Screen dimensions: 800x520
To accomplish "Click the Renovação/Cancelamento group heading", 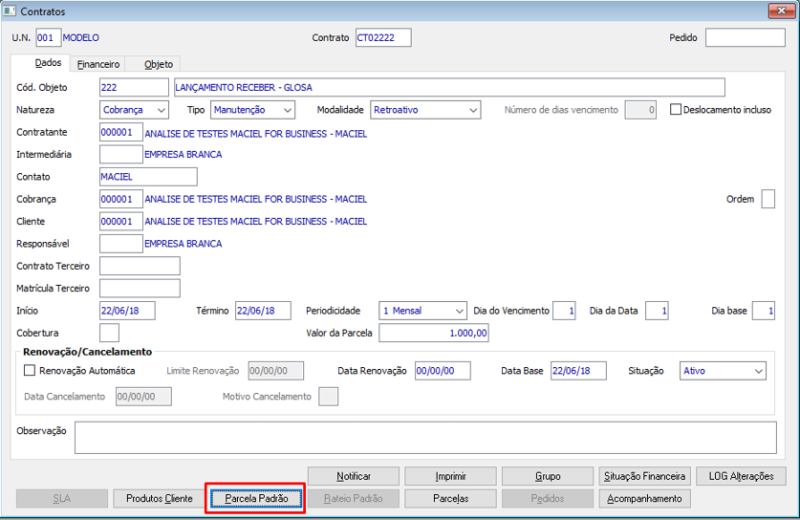I will (87, 352).
